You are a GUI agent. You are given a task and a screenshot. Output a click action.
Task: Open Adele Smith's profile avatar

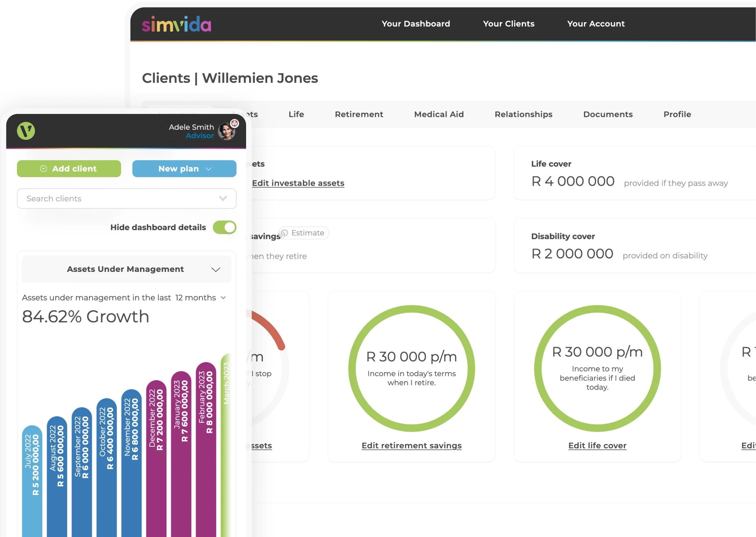[227, 131]
